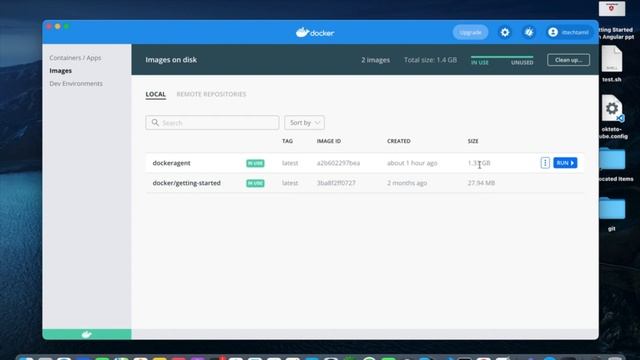Open Containers / Apps section
Screen dimensions: 640x360
pyautogui.click(x=75, y=58)
